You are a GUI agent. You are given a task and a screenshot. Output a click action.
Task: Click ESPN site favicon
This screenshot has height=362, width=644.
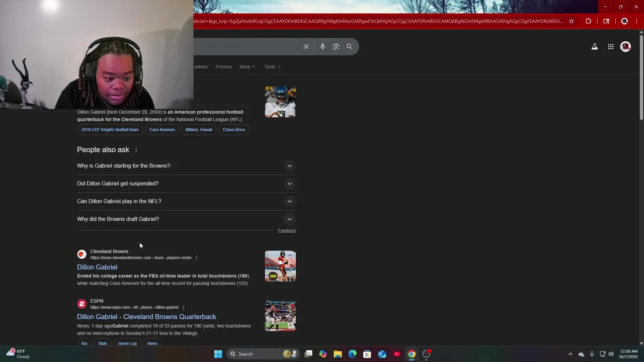point(82,304)
